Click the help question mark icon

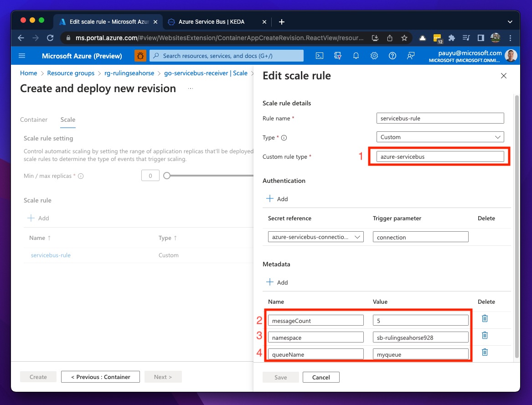tap(392, 56)
